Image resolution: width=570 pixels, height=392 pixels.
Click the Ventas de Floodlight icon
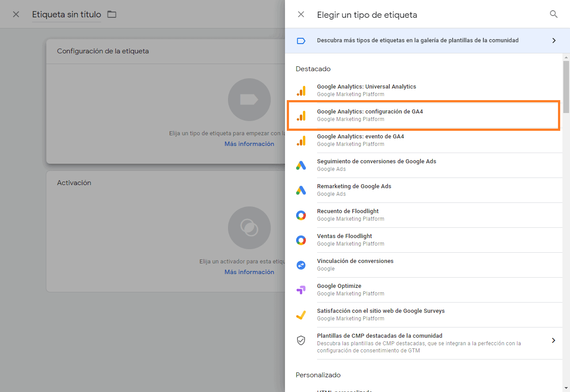point(301,239)
